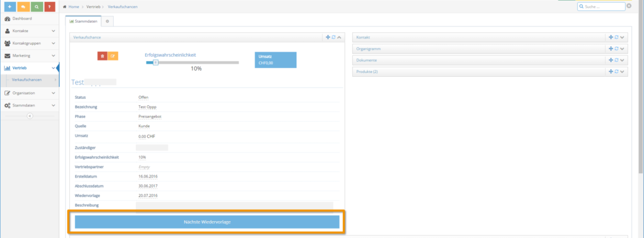The image size is (644, 238).
Task: Open the gear settings tab
Action: (x=107, y=21)
